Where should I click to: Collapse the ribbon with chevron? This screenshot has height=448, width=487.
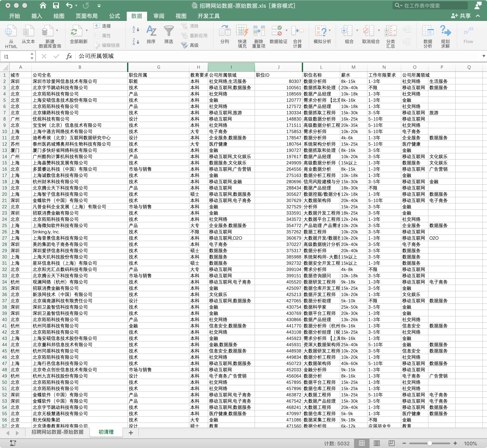click(x=478, y=16)
